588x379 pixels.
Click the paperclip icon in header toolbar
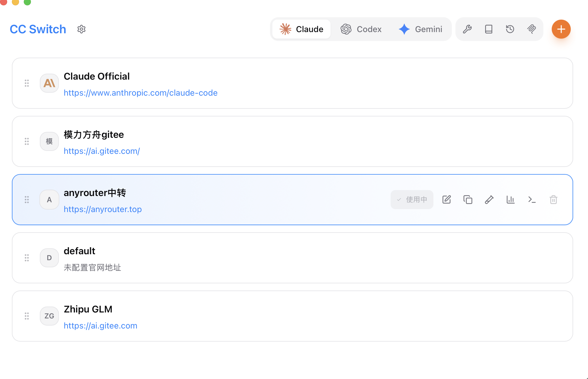point(532,29)
